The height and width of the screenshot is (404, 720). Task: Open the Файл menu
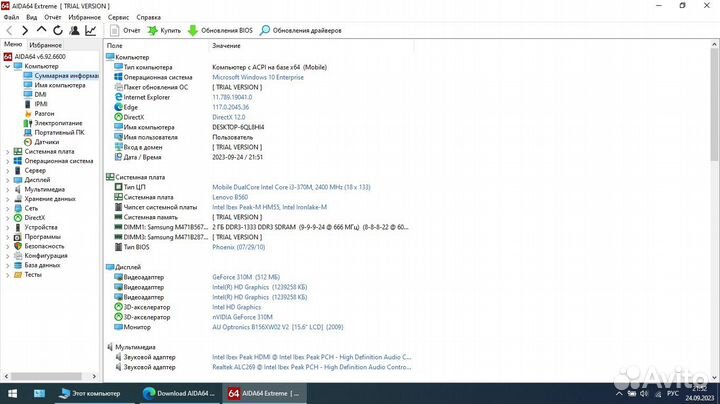point(11,17)
